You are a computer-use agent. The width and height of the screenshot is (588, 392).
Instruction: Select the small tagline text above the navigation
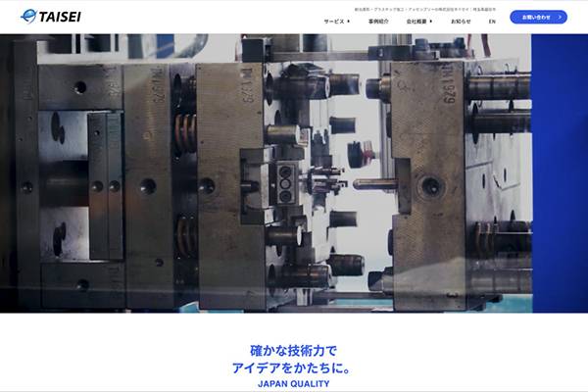coord(425,10)
